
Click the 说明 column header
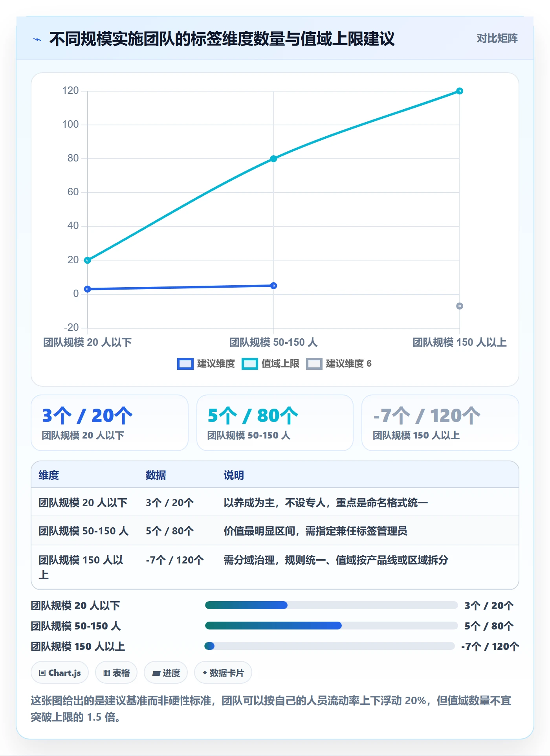coord(234,475)
